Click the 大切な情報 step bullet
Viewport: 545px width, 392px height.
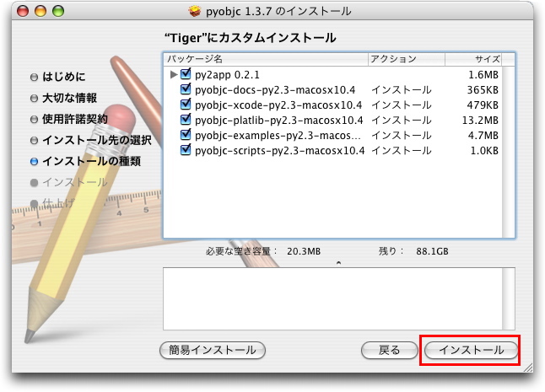34,98
